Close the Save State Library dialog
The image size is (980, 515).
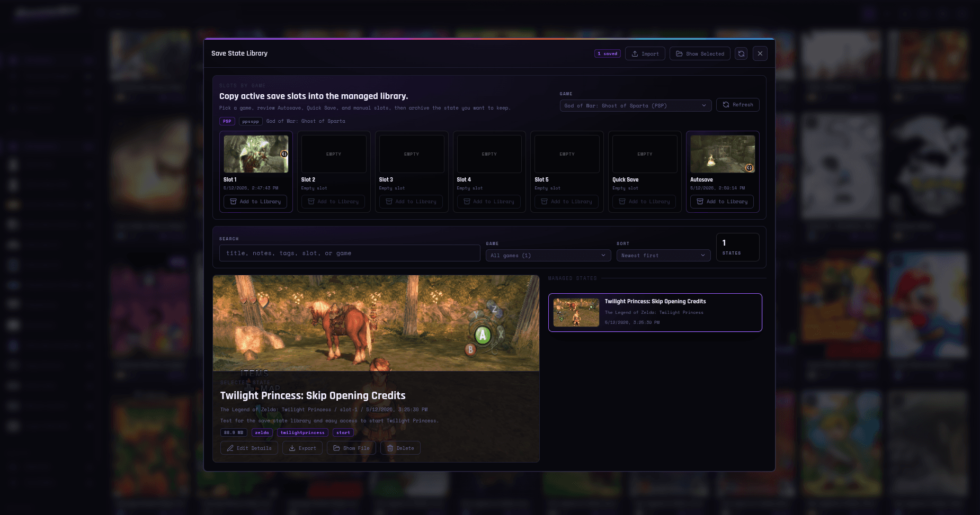(x=760, y=53)
